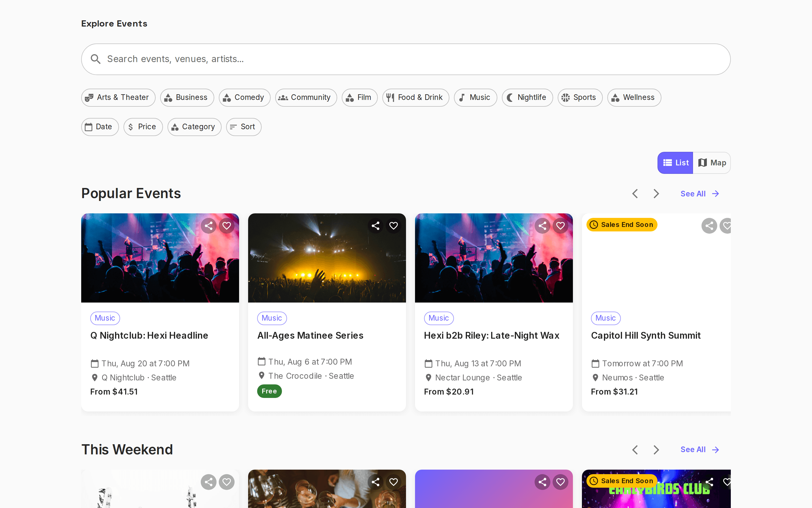Select the Nightlife category chip
The image size is (812, 508).
click(x=527, y=97)
